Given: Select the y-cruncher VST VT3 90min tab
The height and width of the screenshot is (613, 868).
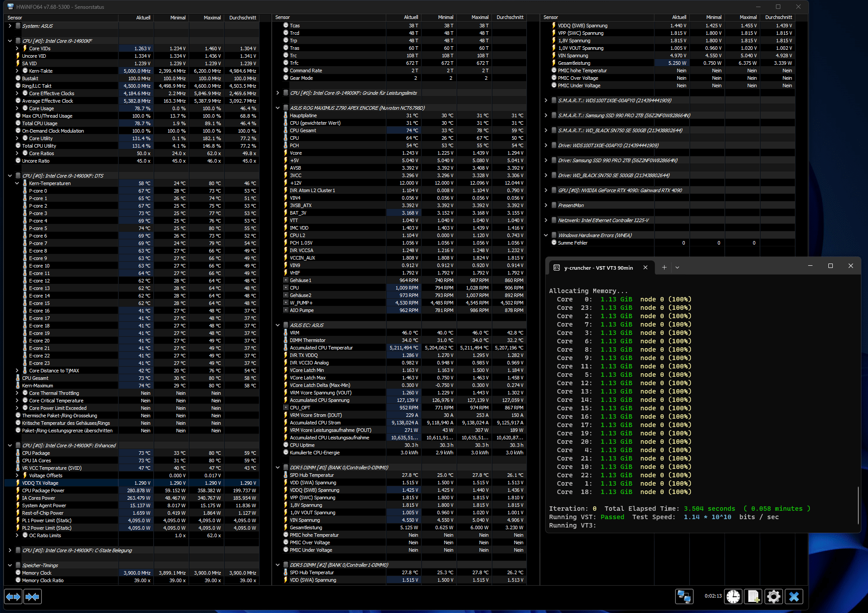Looking at the screenshot, I should pos(598,267).
